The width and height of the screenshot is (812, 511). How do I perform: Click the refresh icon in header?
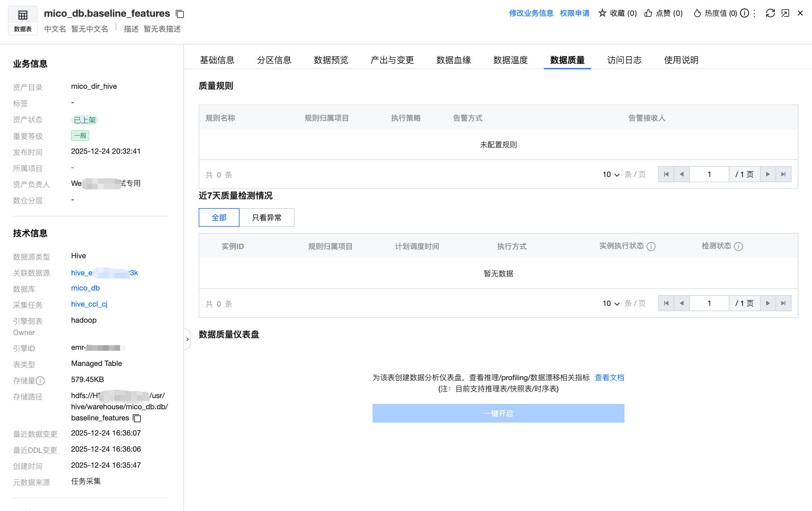click(x=770, y=13)
